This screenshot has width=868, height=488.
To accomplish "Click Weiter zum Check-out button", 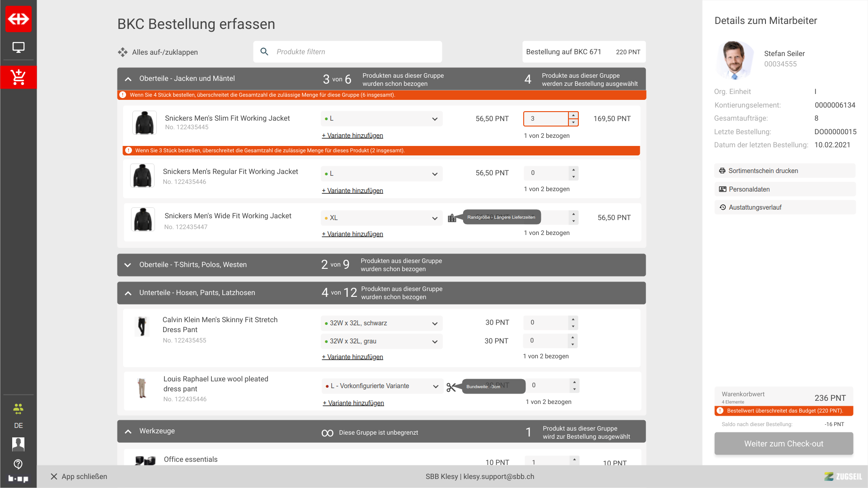I will [783, 444].
